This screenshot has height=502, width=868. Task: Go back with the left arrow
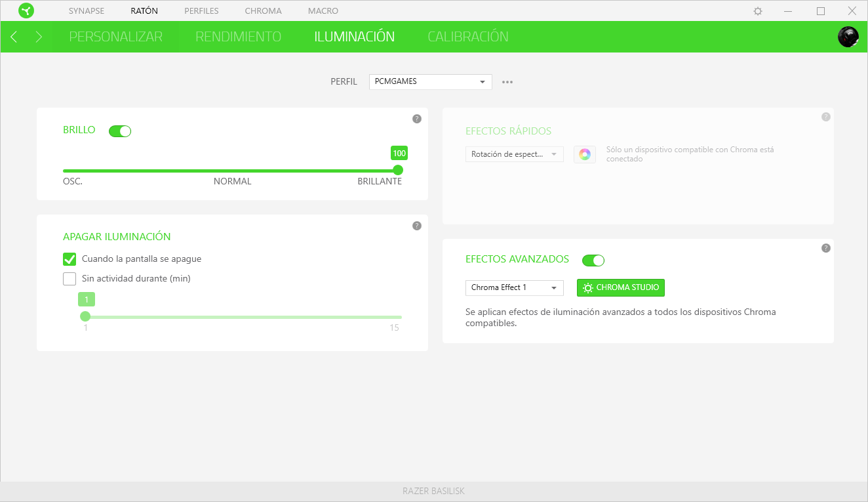14,37
